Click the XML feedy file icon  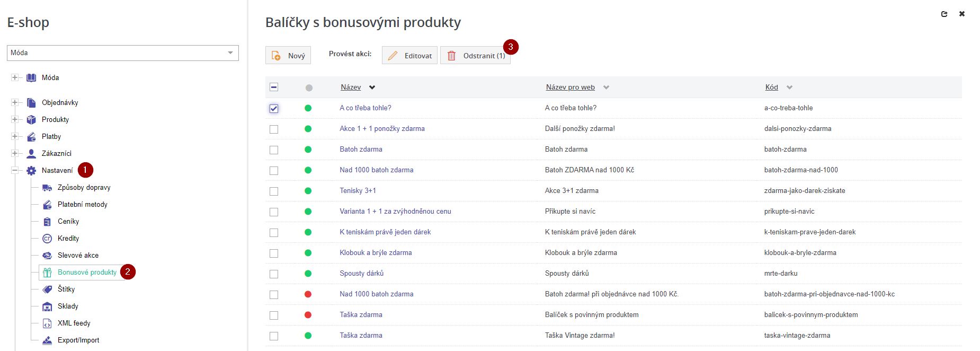(x=47, y=323)
